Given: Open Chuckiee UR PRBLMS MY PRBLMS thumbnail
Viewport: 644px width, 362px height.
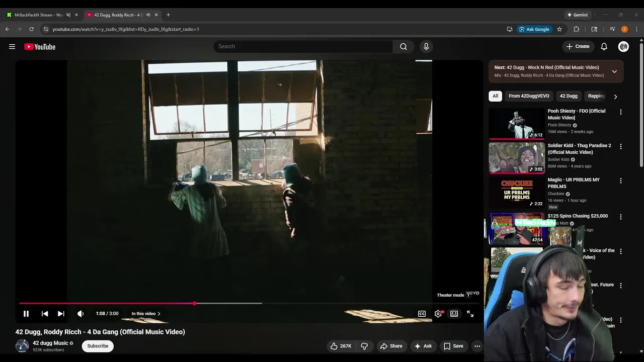Looking at the screenshot, I should [517, 193].
